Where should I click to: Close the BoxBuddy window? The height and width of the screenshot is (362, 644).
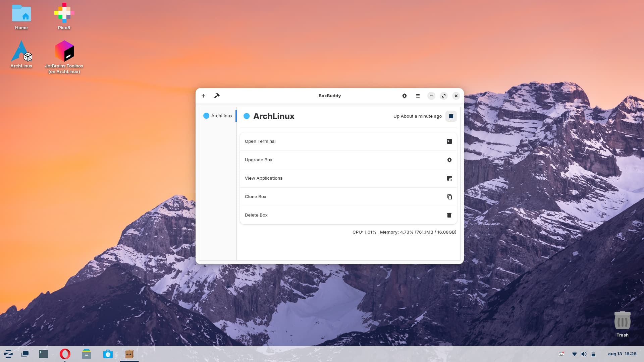pos(456,96)
